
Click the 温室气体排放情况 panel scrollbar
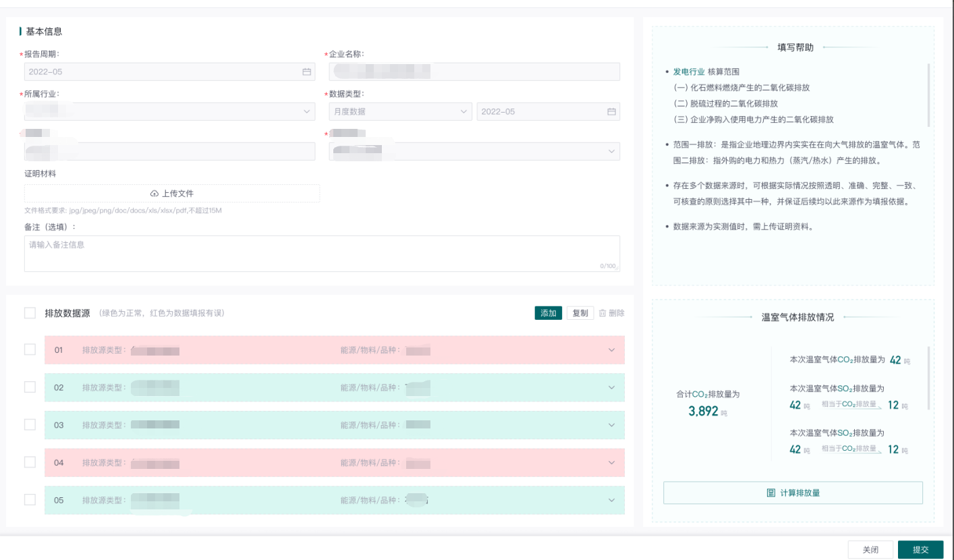coord(928,378)
